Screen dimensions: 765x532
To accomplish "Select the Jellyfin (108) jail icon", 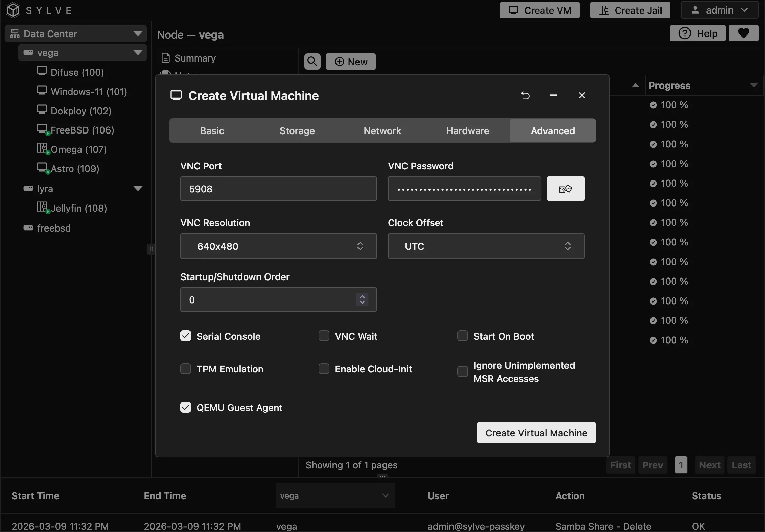I will (42, 207).
